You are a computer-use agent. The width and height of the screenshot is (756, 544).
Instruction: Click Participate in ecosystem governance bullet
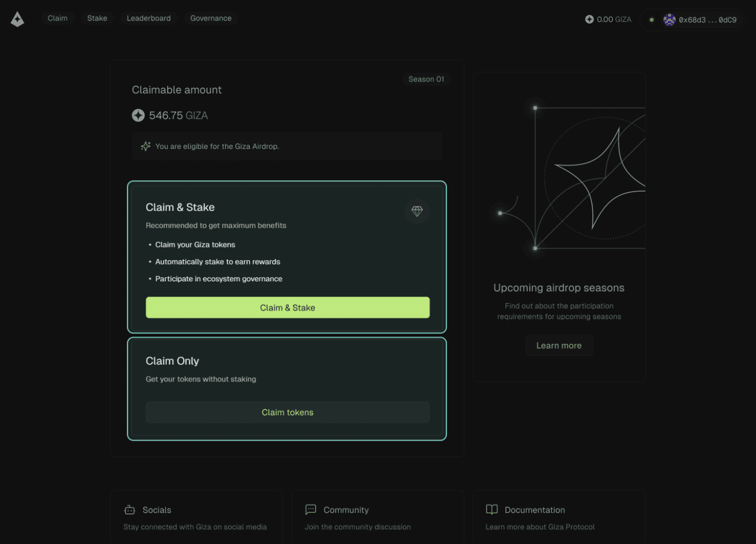tap(219, 279)
